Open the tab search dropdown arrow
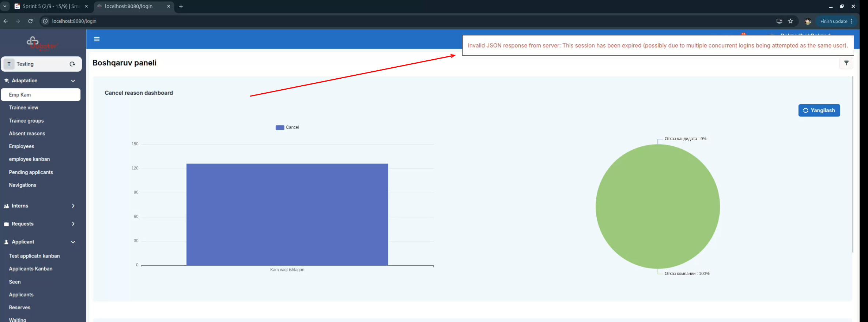868x322 pixels. [5, 6]
